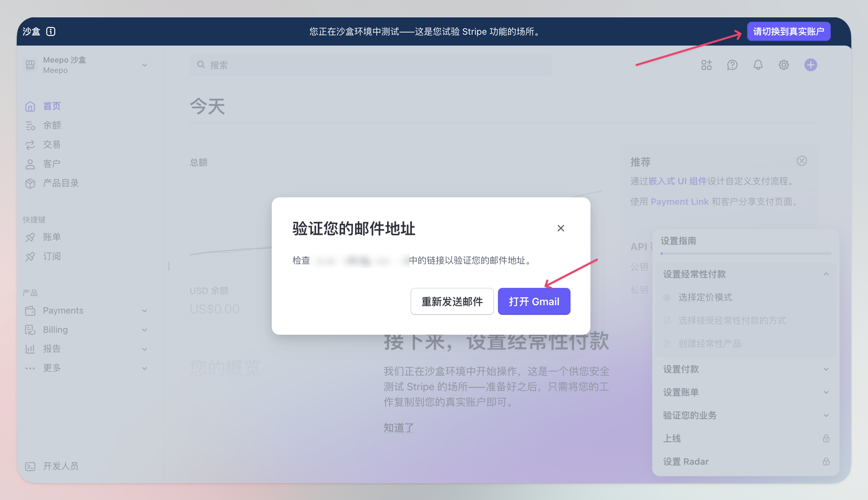Dismiss the recommendations card
Screen dimensions: 868x500
pos(802,161)
